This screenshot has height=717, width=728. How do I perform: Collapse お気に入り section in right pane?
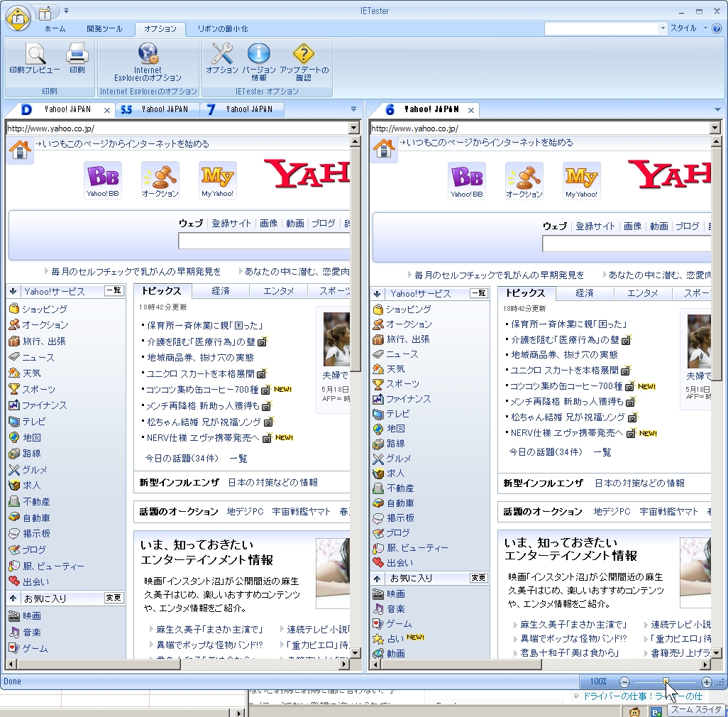(377, 579)
